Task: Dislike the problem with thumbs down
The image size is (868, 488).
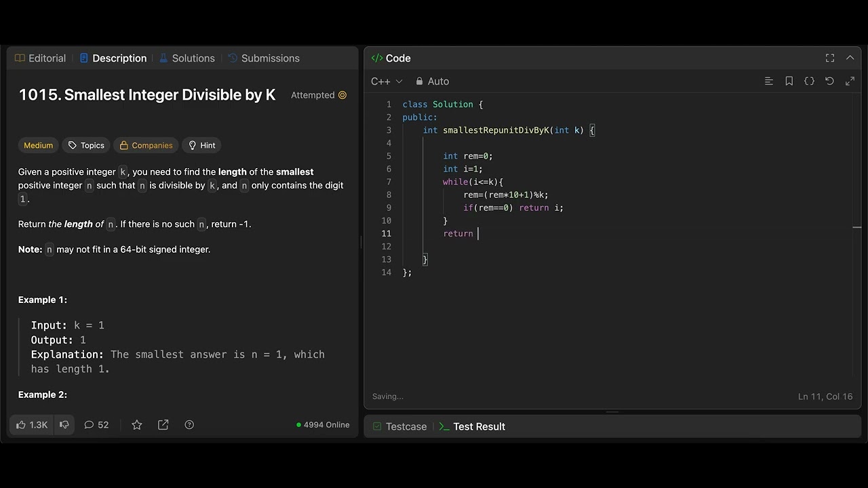Action: (64, 425)
